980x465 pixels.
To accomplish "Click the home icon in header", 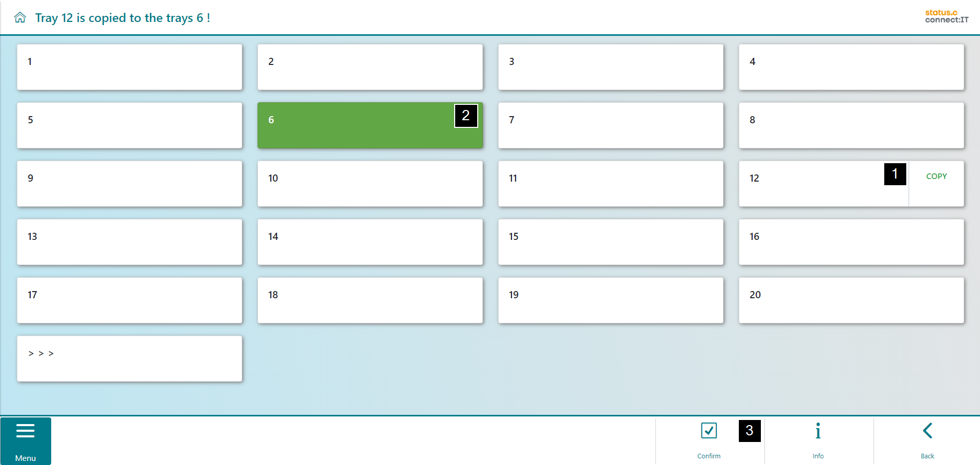I will (x=20, y=18).
